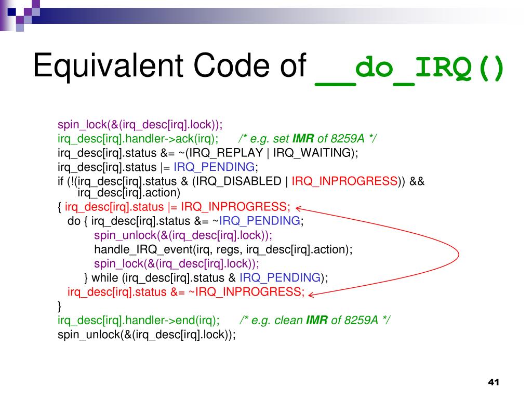Viewport: 532px width, 399px height.
Task: Select the final black 'spin_unlock(&(irq_desc[irq].lock));' line
Action: pyautogui.click(x=147, y=335)
